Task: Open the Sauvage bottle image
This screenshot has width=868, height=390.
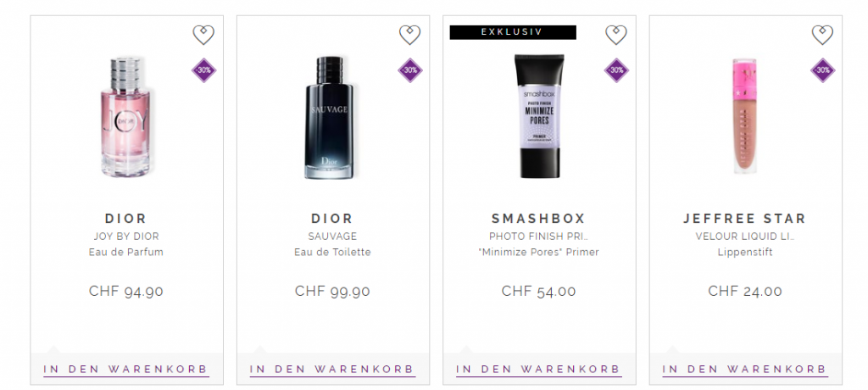Action: (331, 118)
